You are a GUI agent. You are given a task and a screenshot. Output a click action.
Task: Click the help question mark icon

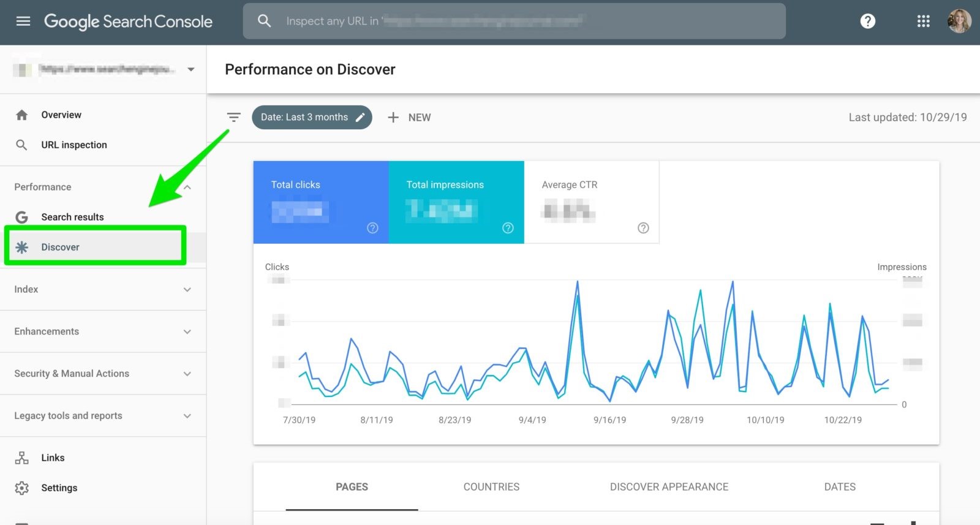click(867, 21)
